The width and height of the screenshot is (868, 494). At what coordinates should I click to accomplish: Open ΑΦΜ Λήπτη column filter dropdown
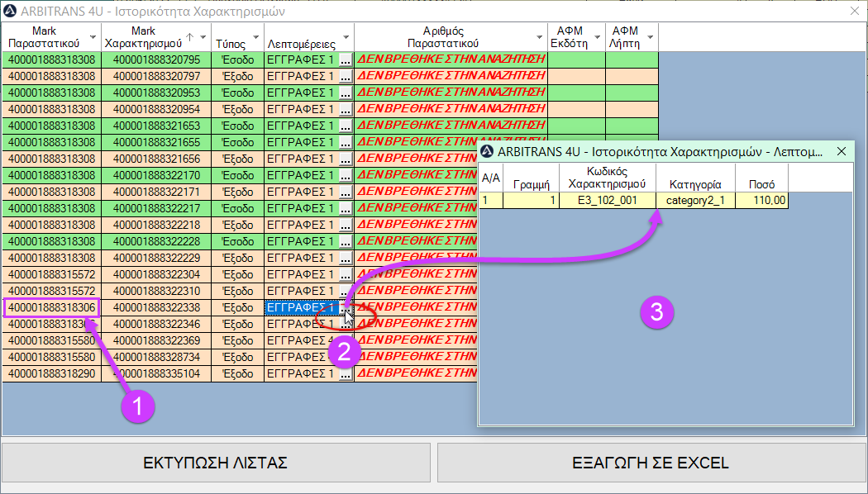coord(650,38)
